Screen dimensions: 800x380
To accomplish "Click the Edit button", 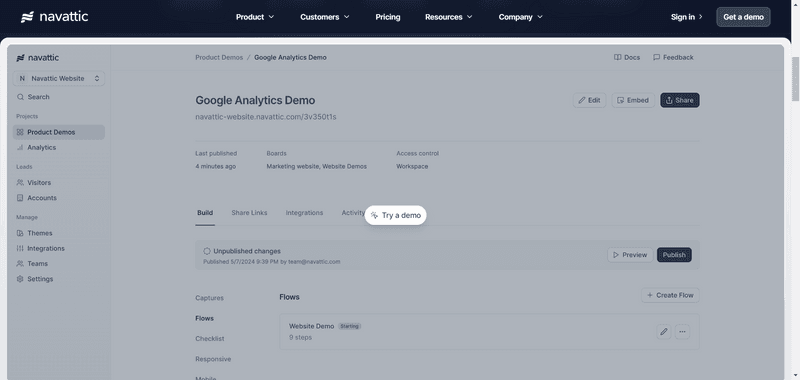I will (589, 100).
